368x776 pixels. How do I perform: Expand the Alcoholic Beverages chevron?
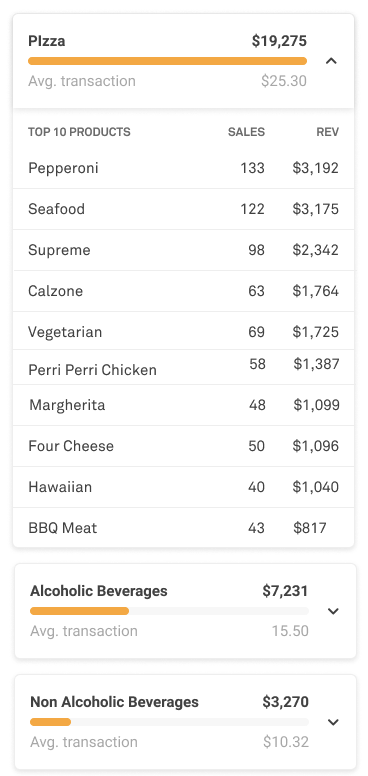coord(333,611)
